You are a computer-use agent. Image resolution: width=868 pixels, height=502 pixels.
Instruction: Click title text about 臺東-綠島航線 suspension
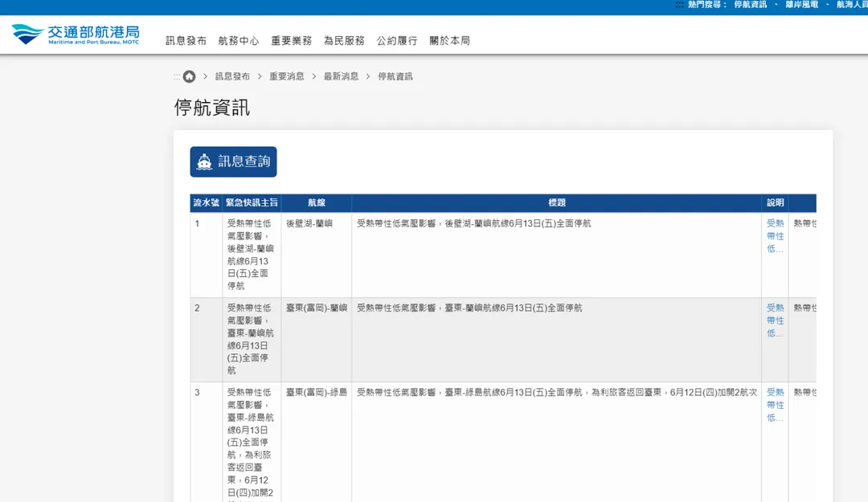(x=557, y=393)
